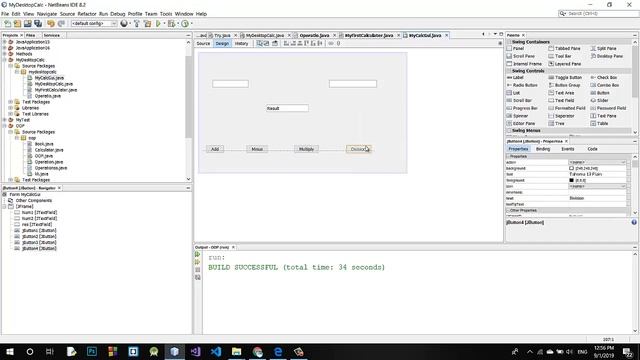Expand JavaApplication15 project node
The height and width of the screenshot is (360, 640).
click(x=4, y=42)
